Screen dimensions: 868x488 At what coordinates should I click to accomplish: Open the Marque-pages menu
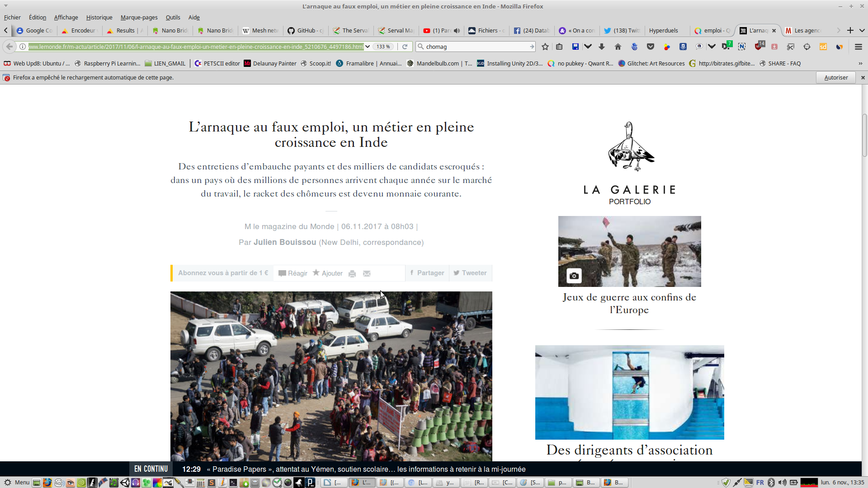tap(139, 17)
